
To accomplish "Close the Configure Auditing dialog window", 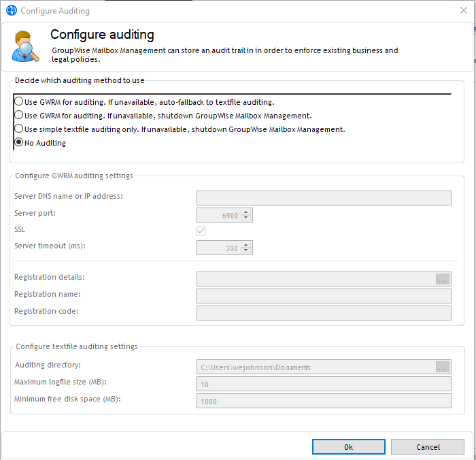I will [x=464, y=11].
